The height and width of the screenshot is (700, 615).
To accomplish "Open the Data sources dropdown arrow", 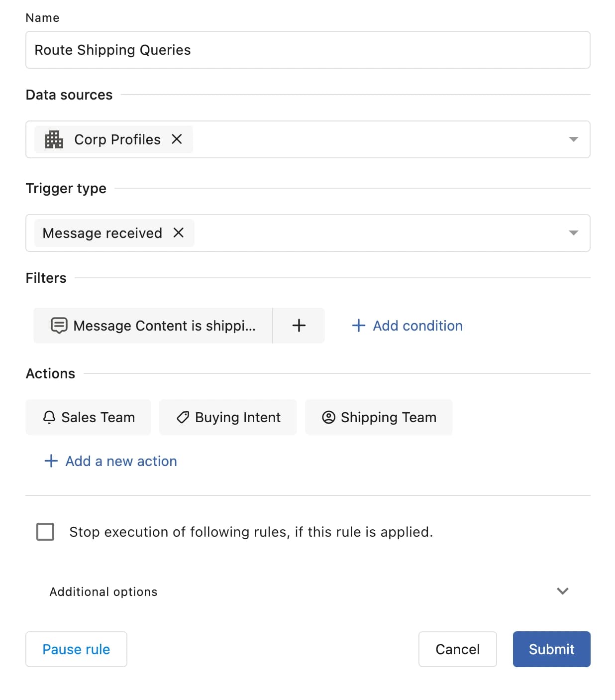I will pos(573,139).
